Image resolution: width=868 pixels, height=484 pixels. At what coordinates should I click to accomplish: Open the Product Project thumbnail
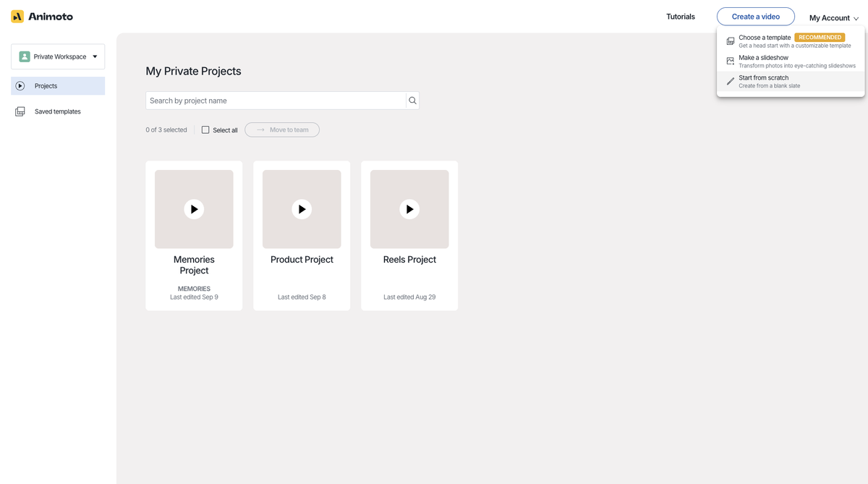[302, 209]
